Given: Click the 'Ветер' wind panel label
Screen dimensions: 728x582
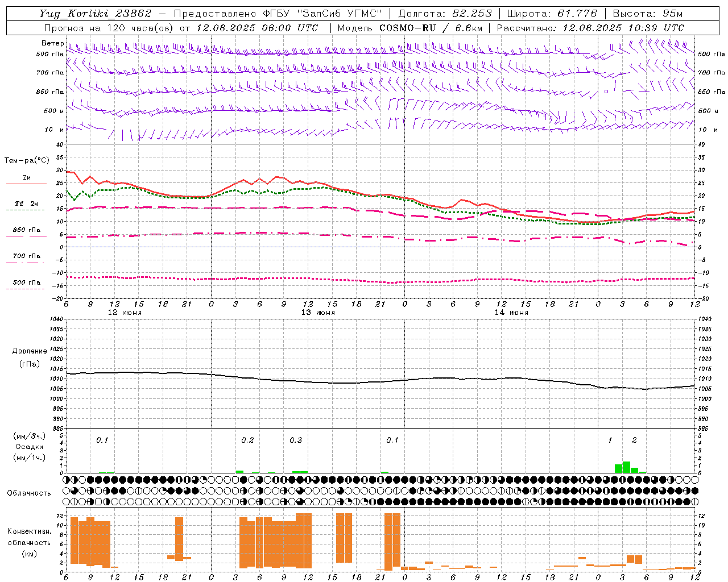Looking at the screenshot, I should (x=52, y=43).
